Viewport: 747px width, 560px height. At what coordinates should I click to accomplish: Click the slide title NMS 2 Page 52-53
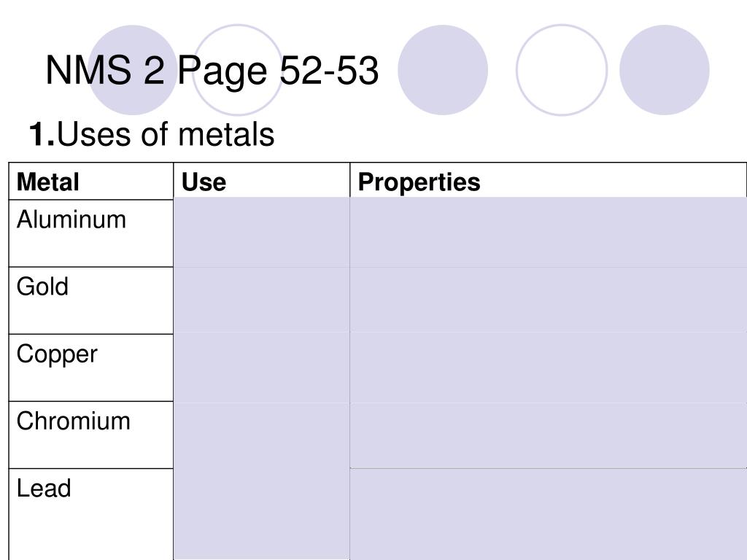point(212,71)
